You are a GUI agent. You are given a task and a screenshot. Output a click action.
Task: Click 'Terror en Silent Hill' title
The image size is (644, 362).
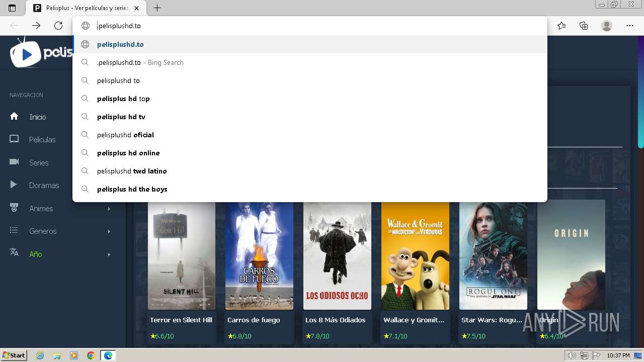181,320
